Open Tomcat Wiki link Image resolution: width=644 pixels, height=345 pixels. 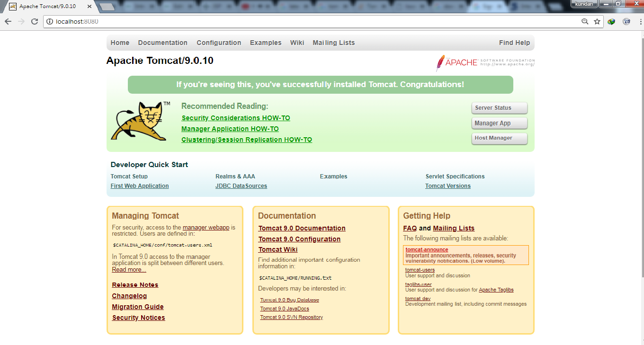tap(278, 249)
